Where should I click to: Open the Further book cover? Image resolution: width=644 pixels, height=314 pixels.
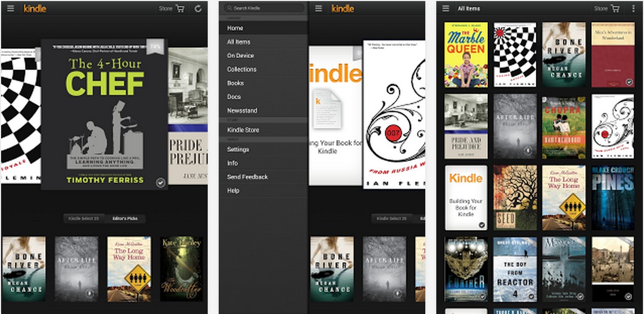pos(466,269)
